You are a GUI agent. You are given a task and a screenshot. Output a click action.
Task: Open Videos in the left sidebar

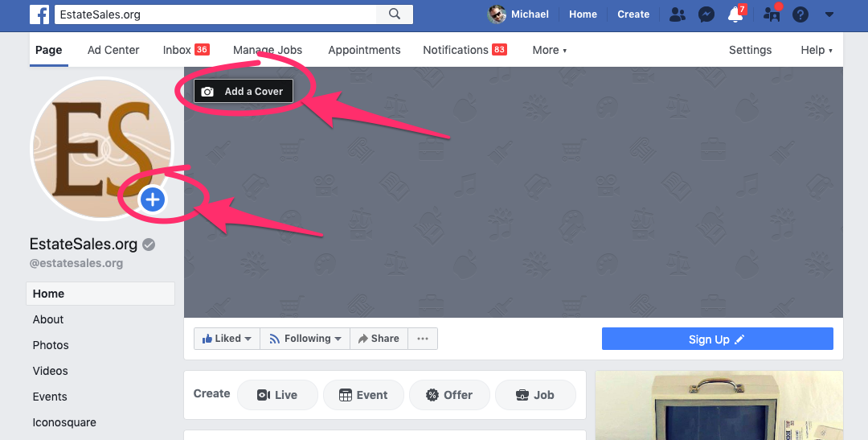point(51,371)
